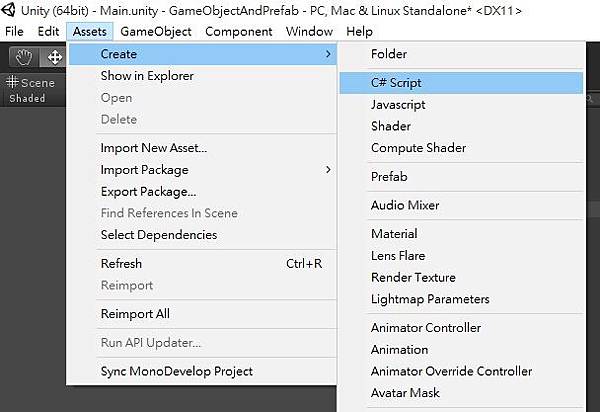Image resolution: width=600 pixels, height=412 pixels.
Task: Open the File menu
Action: coord(15,31)
